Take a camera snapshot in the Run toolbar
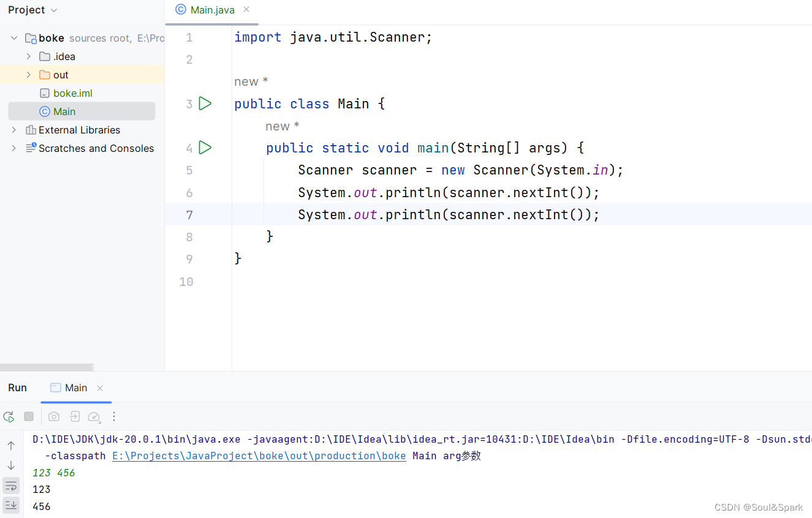This screenshot has height=518, width=812. [53, 416]
